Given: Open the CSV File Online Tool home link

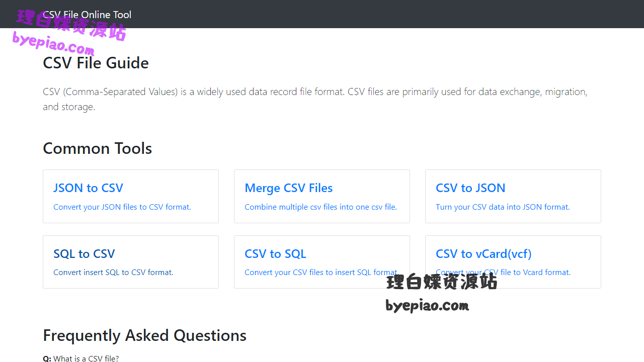Looking at the screenshot, I should tap(87, 15).
